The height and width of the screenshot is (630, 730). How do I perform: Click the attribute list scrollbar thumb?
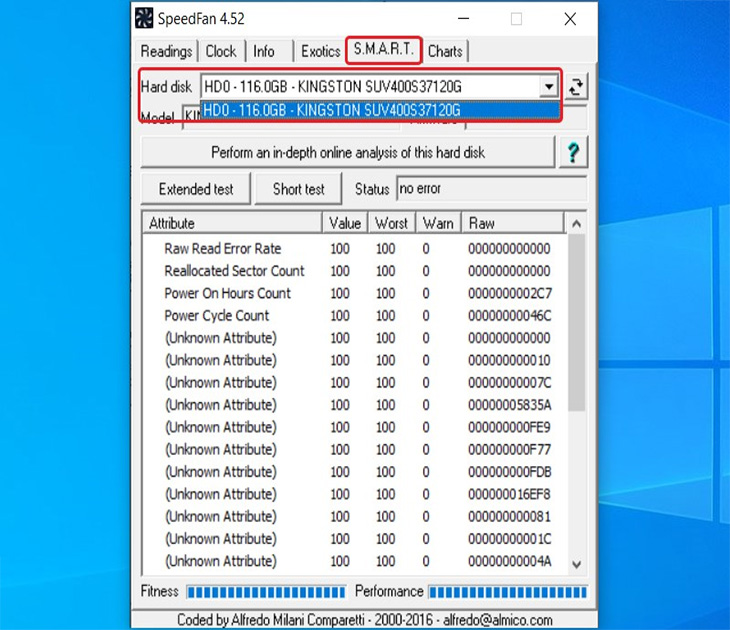click(576, 322)
